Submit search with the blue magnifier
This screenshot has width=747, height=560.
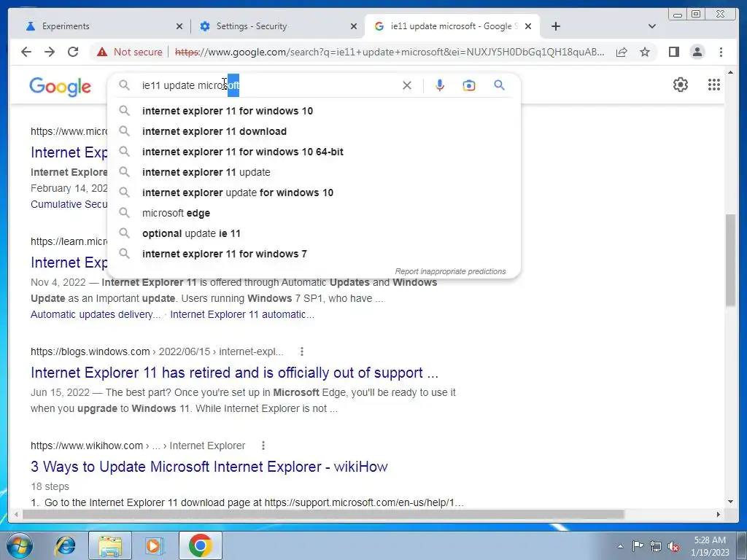coord(499,85)
